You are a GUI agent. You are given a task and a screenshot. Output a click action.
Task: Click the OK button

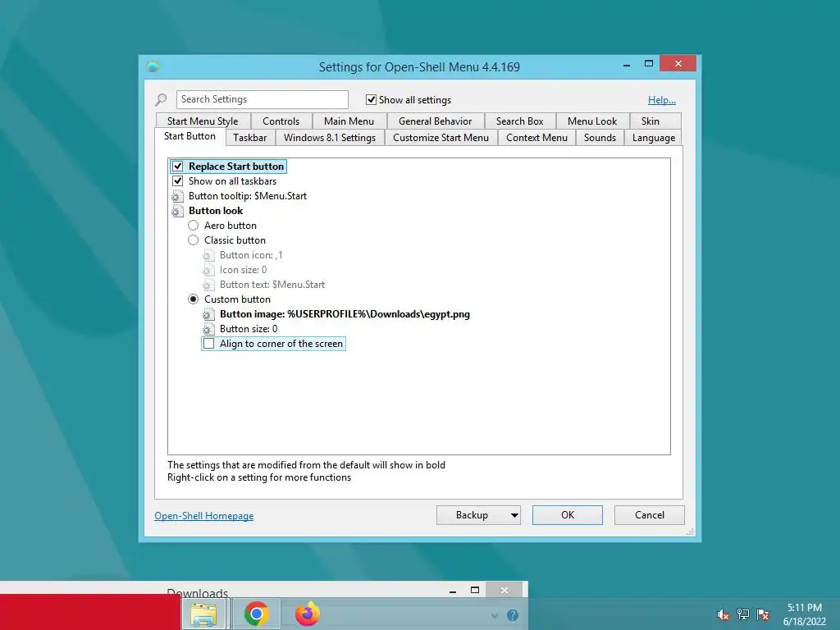[x=568, y=515]
